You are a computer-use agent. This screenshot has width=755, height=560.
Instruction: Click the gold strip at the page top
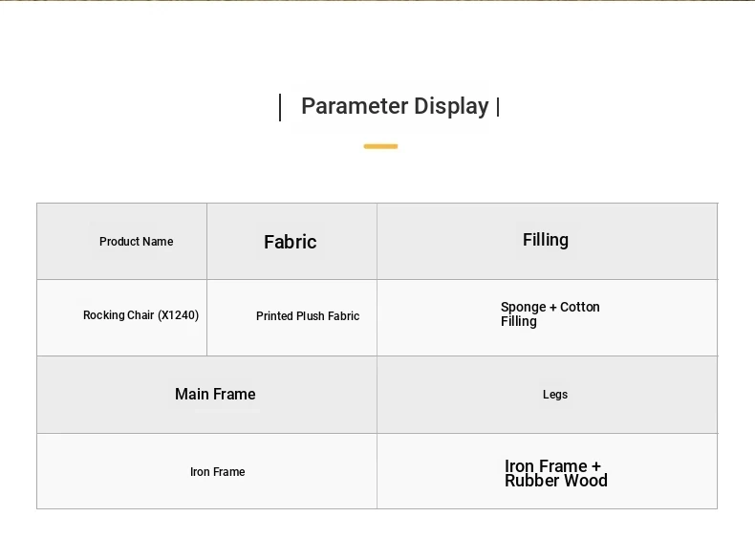[x=377, y=1]
